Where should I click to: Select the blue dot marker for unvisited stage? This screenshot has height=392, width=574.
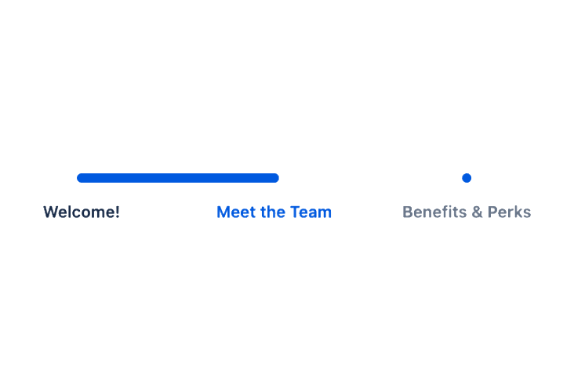[x=467, y=178]
